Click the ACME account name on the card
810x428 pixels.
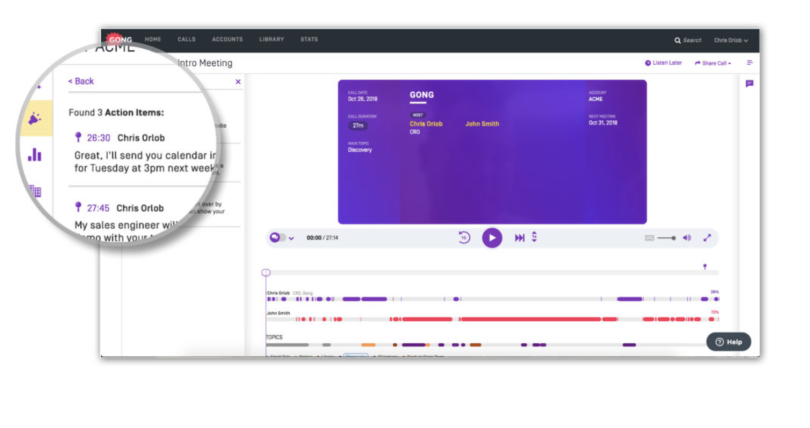(x=595, y=99)
